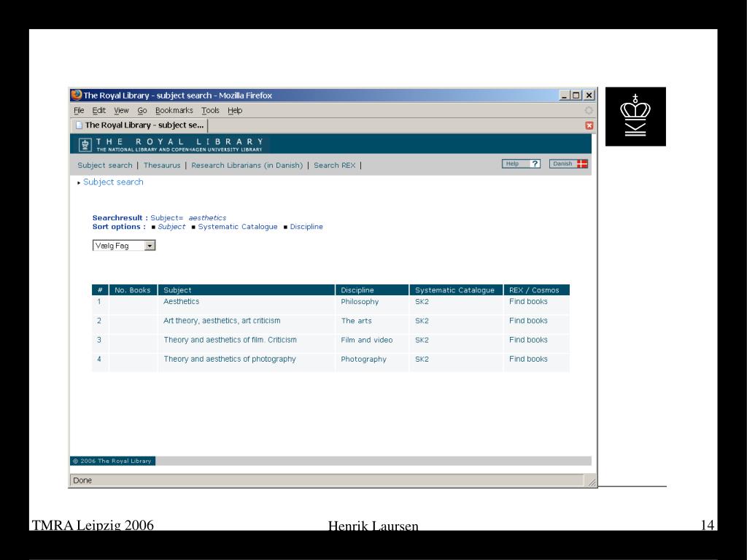Switch language with the Danish flag button
The width and height of the screenshot is (747, 560).
(x=568, y=164)
